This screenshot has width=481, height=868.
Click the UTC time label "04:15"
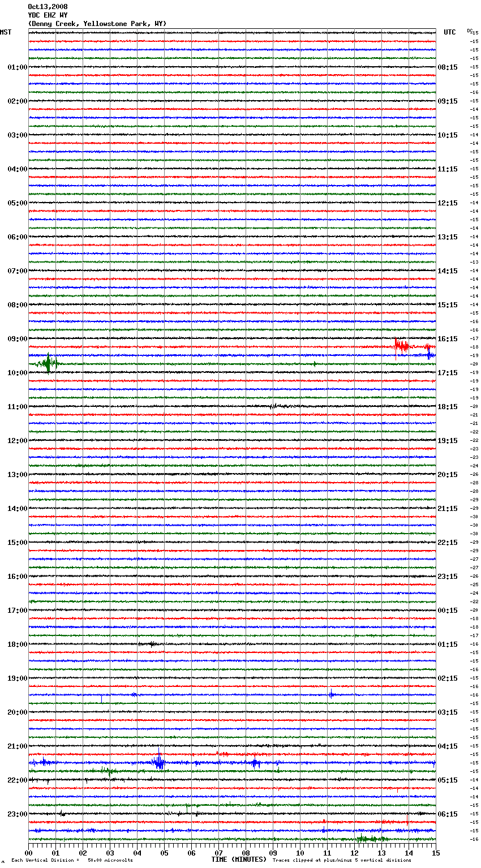point(448,746)
